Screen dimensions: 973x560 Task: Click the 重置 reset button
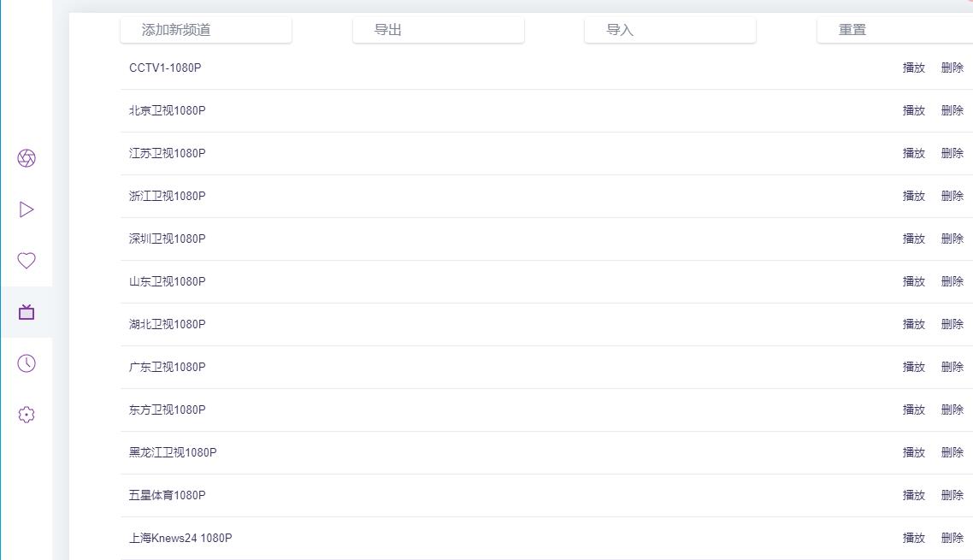pyautogui.click(x=895, y=30)
